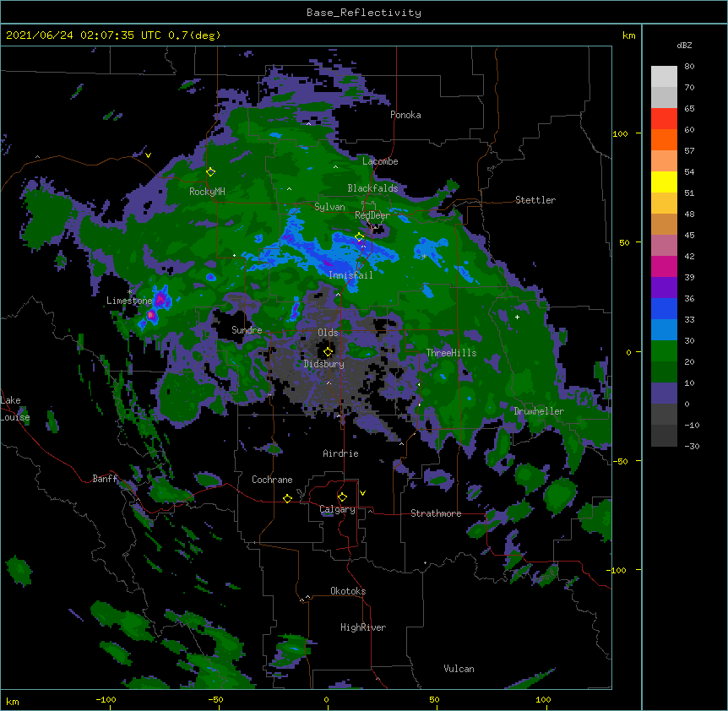Click the dBZ legend heading

tap(684, 45)
